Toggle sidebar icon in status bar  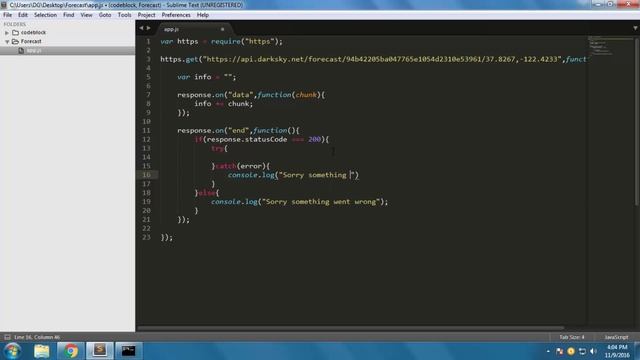(x=7, y=337)
